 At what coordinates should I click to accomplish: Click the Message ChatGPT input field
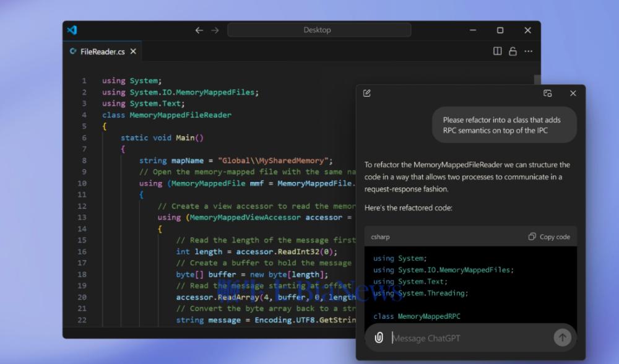tap(470, 338)
